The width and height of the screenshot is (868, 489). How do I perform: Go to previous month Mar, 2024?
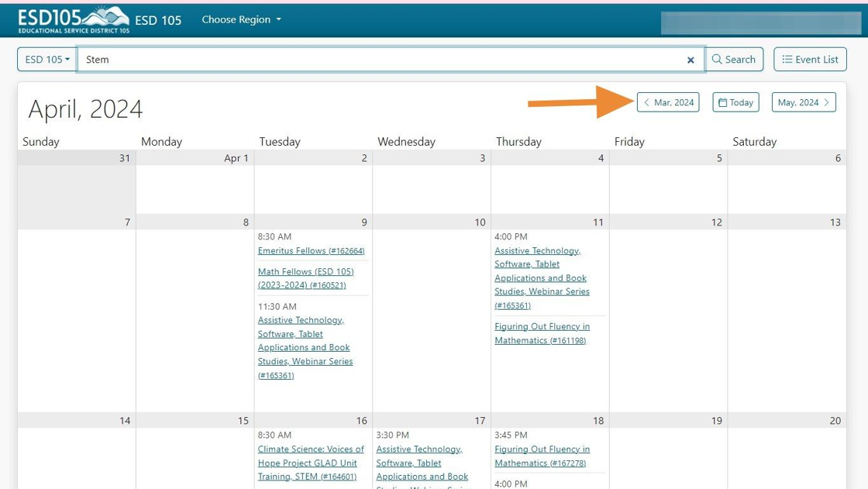668,102
